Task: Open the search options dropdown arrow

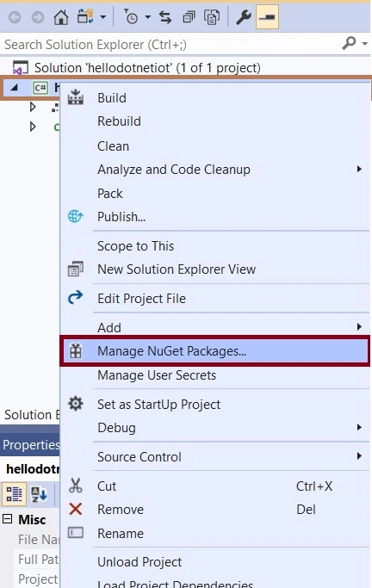Action: tap(364, 44)
